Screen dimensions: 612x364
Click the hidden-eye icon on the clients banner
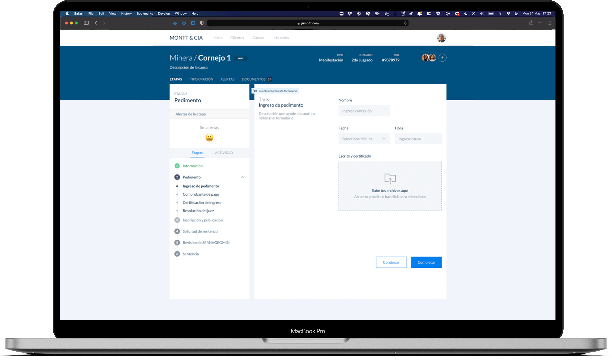(255, 91)
